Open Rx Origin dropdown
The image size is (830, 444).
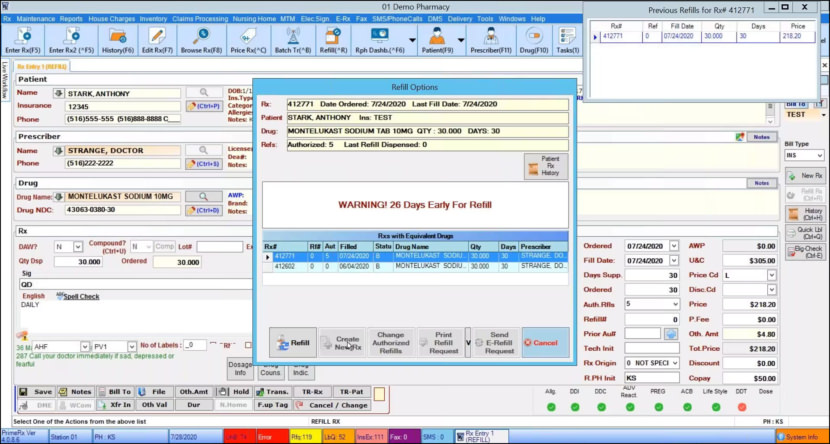click(x=675, y=363)
